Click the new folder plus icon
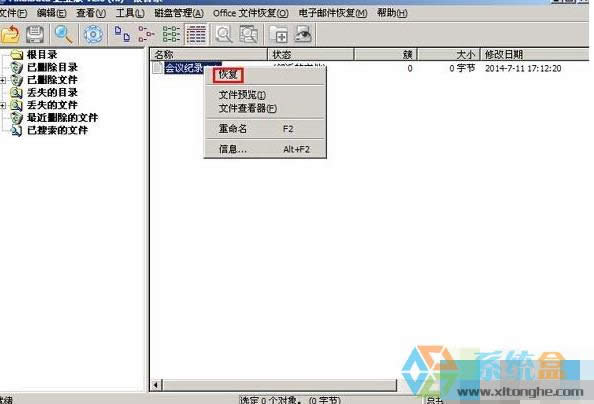The height and width of the screenshot is (404, 594). (x=278, y=34)
